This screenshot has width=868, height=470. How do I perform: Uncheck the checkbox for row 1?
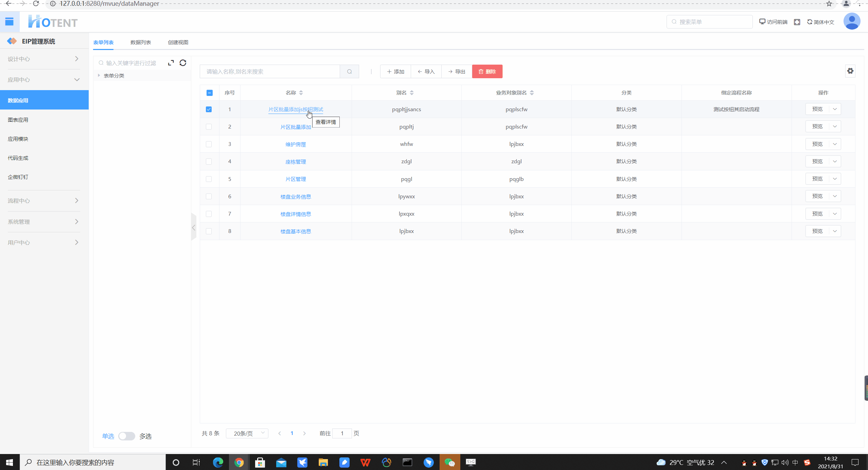tap(209, 109)
